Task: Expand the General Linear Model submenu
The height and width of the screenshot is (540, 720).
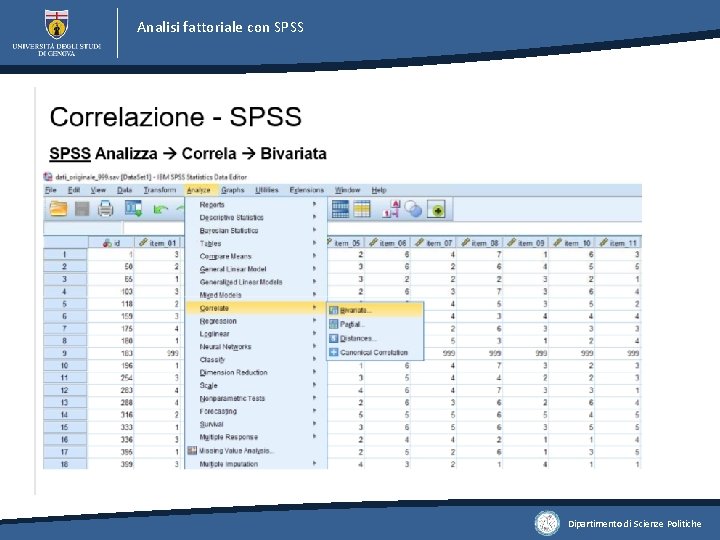Action: [x=256, y=269]
